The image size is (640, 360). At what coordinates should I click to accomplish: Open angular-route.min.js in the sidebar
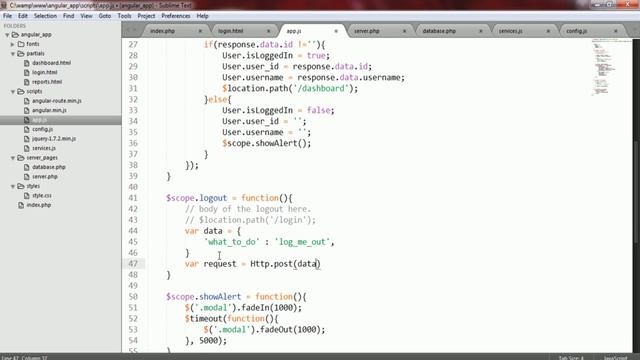[x=57, y=101]
